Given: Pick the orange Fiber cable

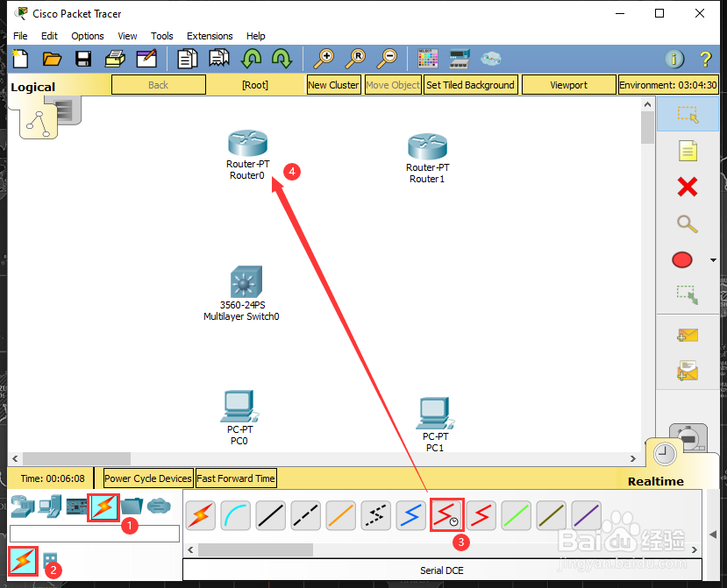Looking at the screenshot, I should (x=341, y=515).
